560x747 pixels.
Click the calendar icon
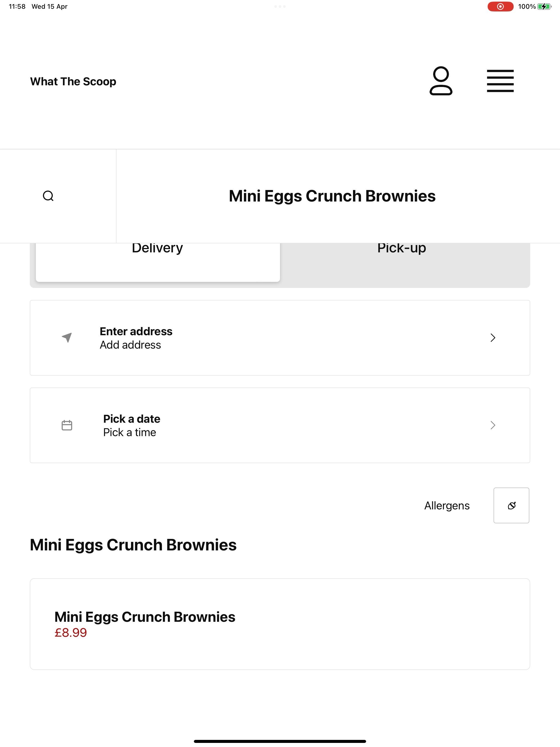click(67, 425)
